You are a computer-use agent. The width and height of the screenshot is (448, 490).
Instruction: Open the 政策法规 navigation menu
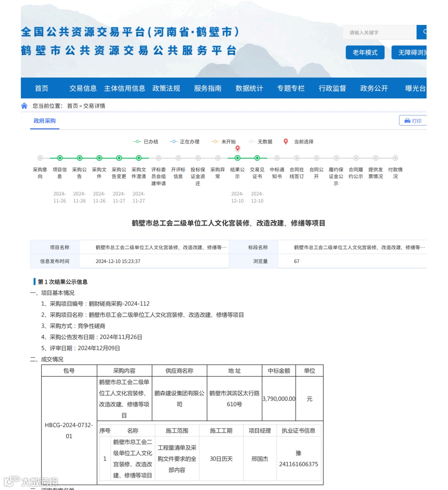coord(166,88)
